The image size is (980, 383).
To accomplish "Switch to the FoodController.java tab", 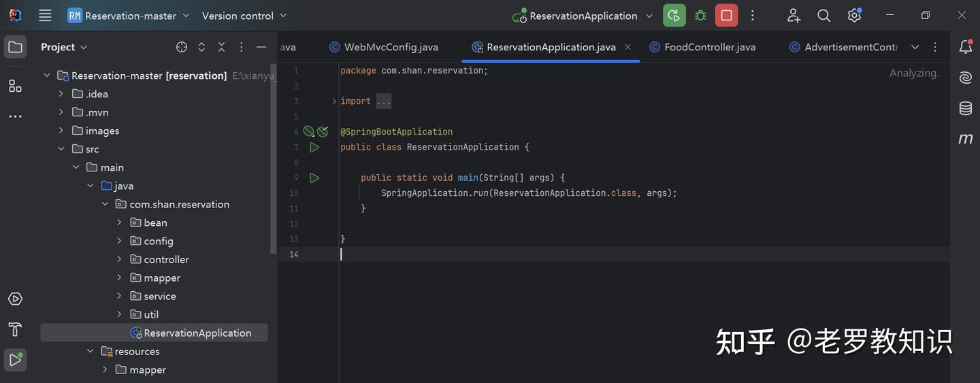I will (709, 47).
